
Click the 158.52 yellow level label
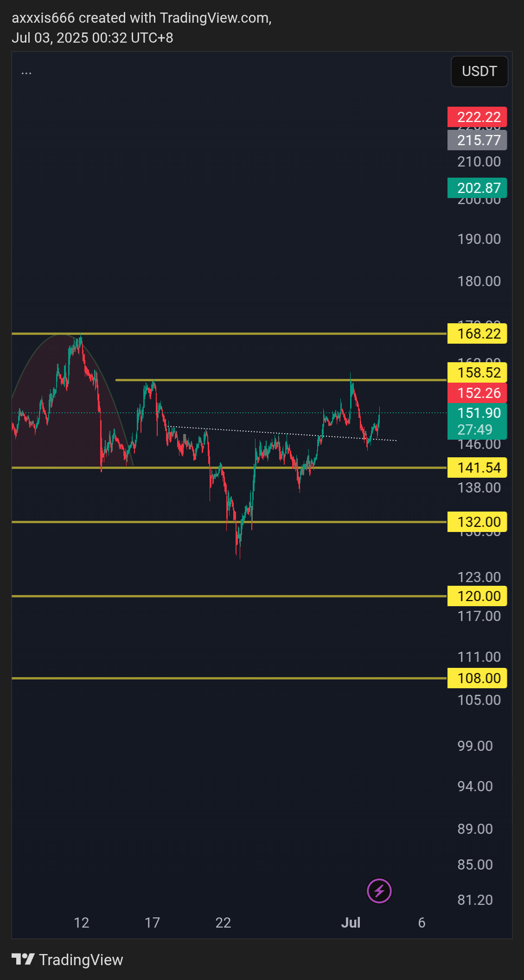pyautogui.click(x=477, y=372)
